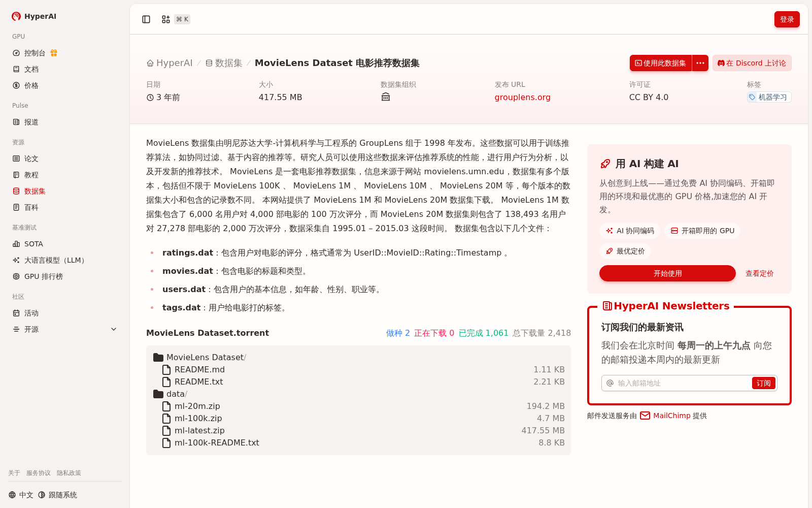Open 查看定价 link

759,273
